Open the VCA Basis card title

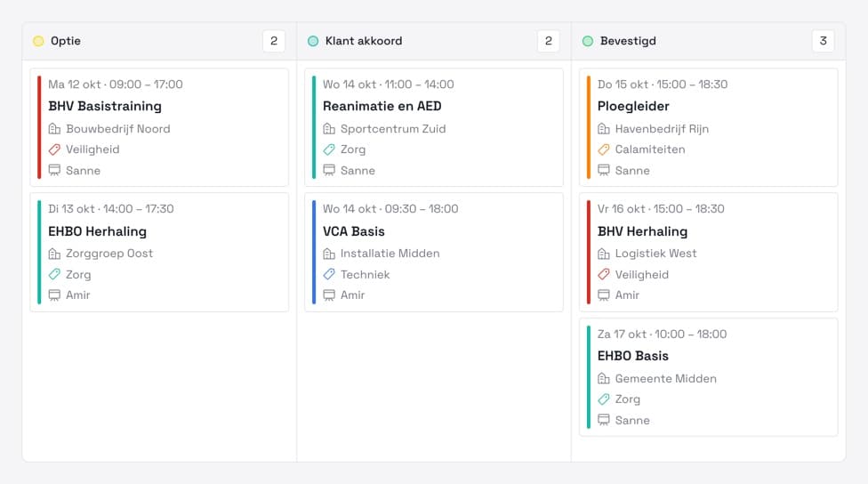click(x=354, y=231)
